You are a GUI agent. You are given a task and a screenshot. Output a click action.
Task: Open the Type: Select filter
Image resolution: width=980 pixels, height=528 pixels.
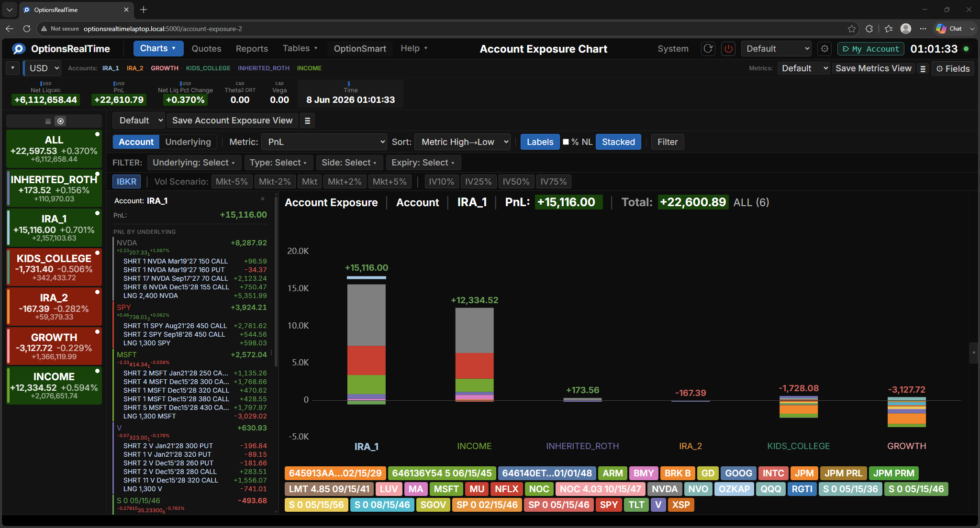(x=278, y=163)
